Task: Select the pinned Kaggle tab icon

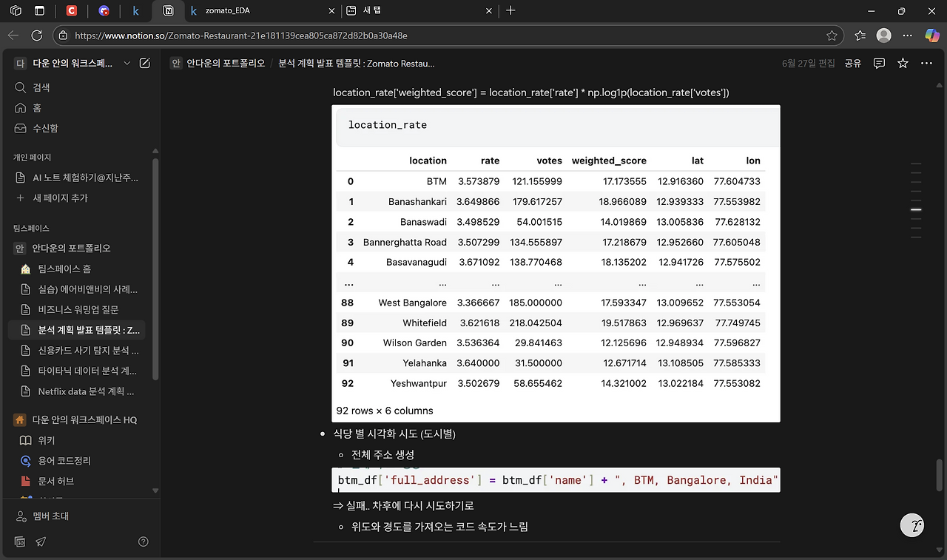Action: click(135, 10)
